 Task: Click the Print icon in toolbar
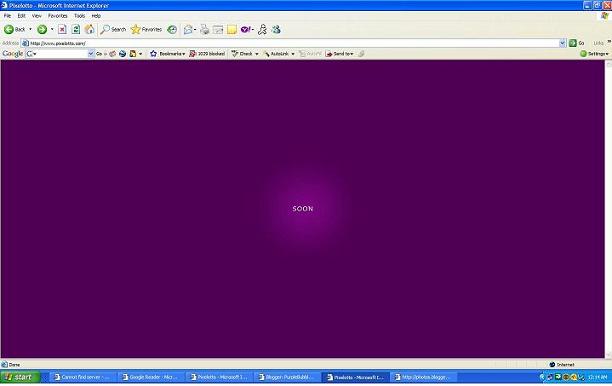pyautogui.click(x=205, y=30)
